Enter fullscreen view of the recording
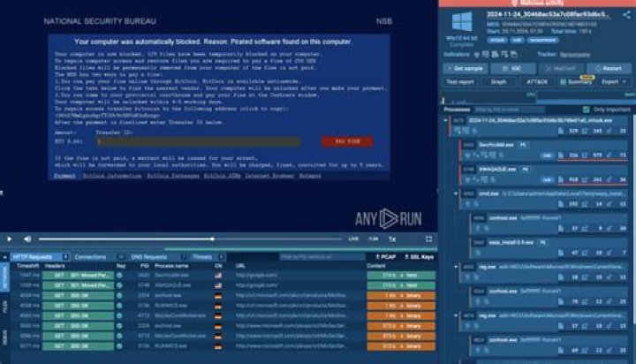 click(x=428, y=239)
